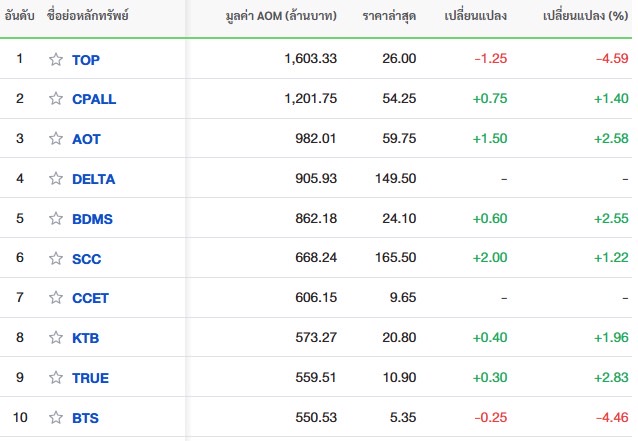This screenshot has height=441, width=638.
Task: Open the CPALL stock symbol link
Action: (94, 99)
